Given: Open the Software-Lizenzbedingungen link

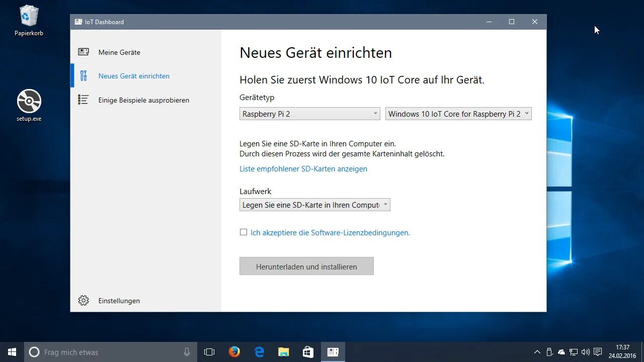Looking at the screenshot, I should (x=330, y=232).
